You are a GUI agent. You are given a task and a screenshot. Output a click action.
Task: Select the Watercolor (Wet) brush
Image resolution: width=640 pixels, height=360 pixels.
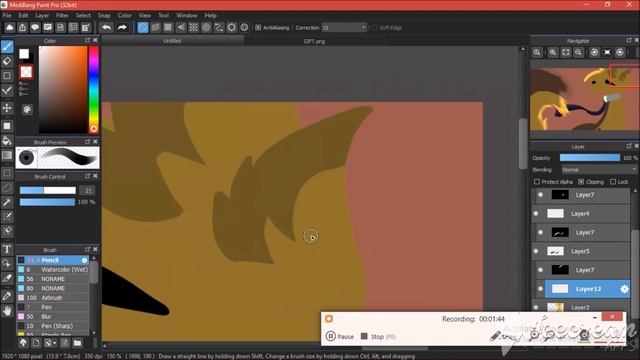[x=53, y=269]
